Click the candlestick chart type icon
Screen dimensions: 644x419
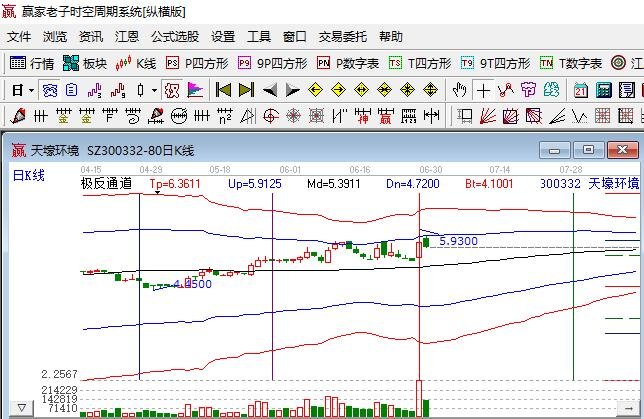141,90
